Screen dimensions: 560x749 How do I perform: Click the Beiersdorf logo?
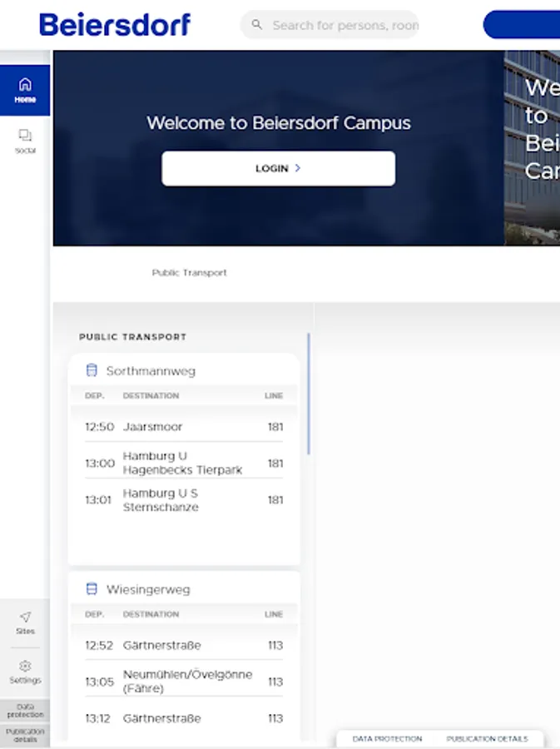point(115,24)
